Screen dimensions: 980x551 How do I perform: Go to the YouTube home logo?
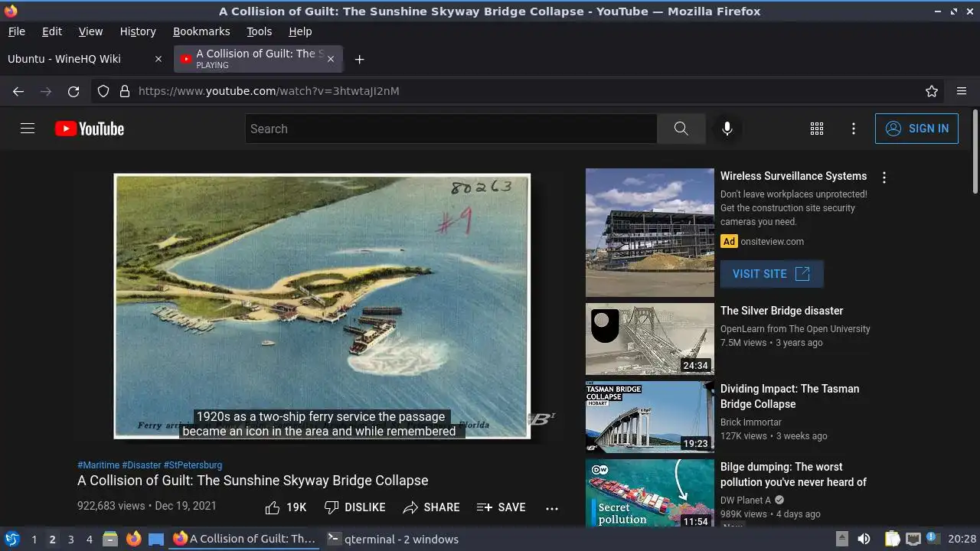coord(90,129)
